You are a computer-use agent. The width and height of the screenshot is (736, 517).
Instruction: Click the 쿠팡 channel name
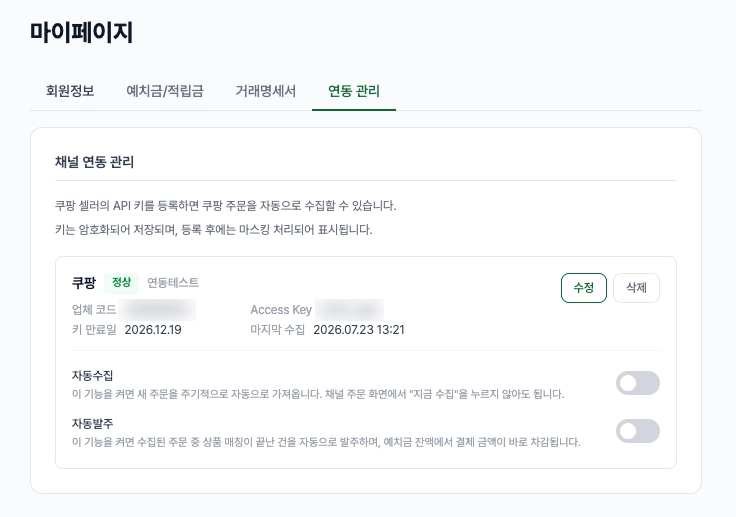point(84,283)
